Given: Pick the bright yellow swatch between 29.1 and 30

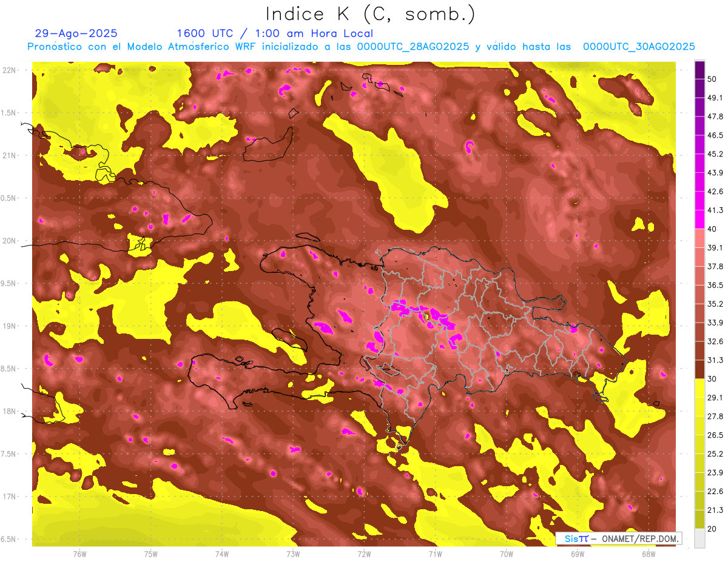Looking at the screenshot, I should pyautogui.click(x=699, y=388).
